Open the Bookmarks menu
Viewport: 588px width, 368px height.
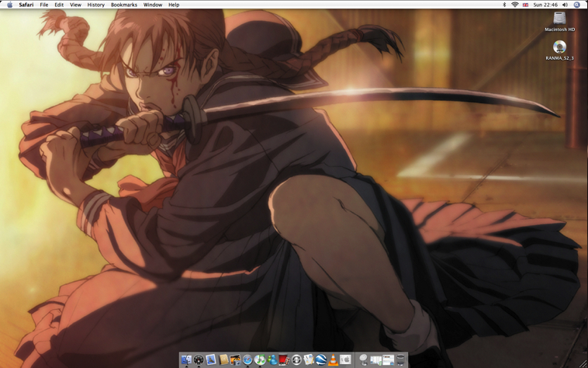click(x=124, y=5)
